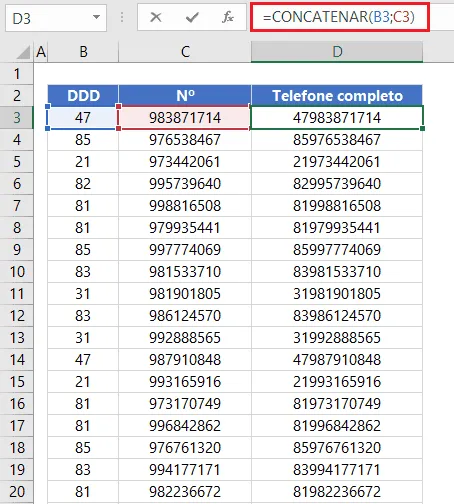Select cell containing 994177171
The width and height of the screenshot is (454, 504).
pos(185,470)
